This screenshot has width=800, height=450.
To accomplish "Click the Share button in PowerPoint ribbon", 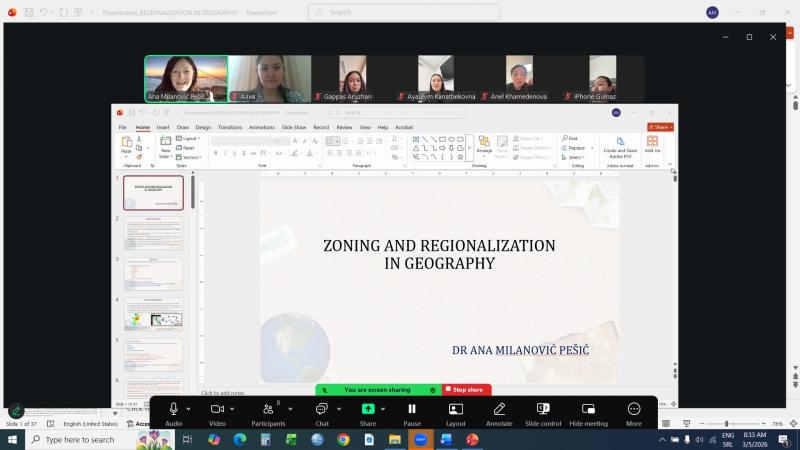I will click(660, 128).
